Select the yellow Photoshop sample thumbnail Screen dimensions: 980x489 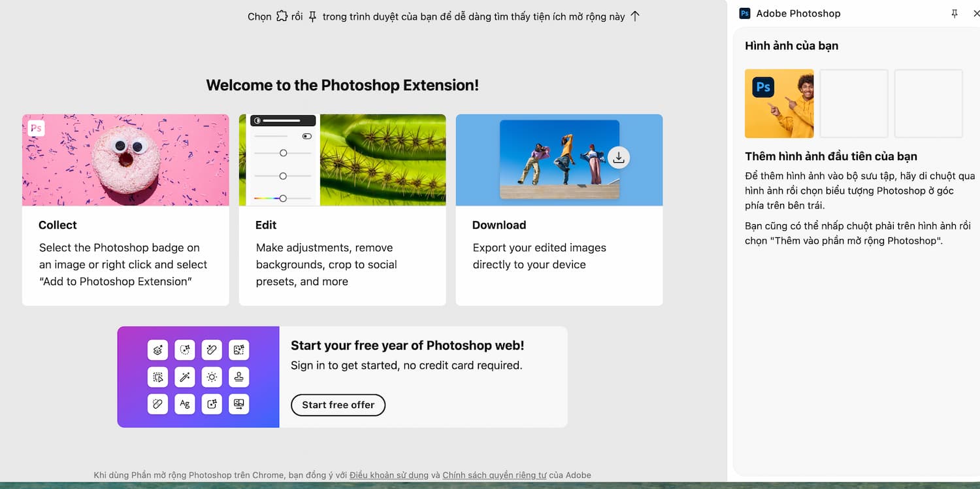pyautogui.click(x=779, y=103)
